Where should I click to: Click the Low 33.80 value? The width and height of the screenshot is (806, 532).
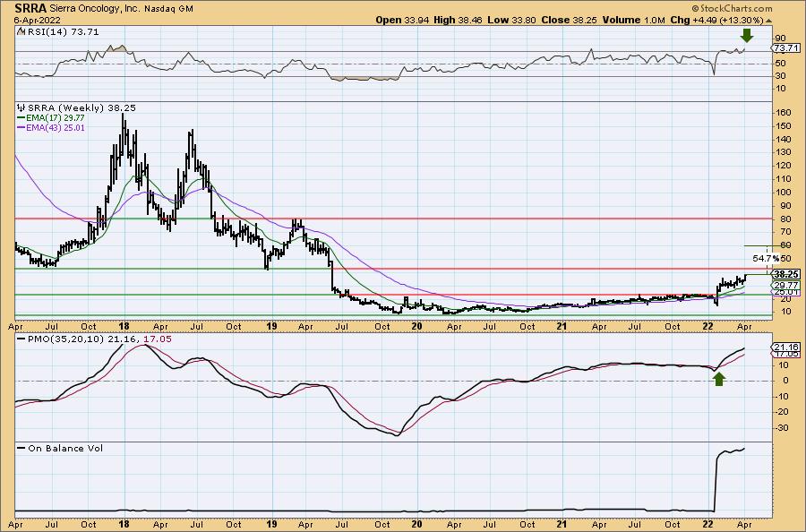(x=512, y=20)
